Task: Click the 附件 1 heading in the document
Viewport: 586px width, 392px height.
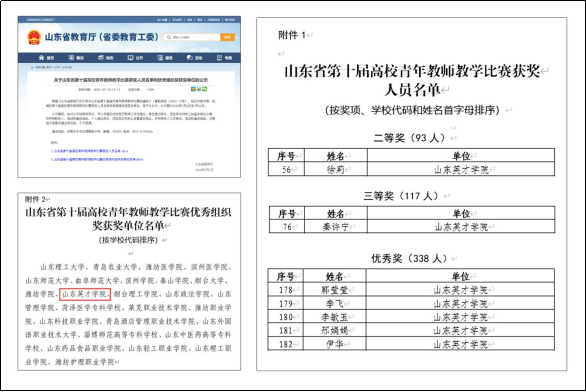Action: click(292, 35)
